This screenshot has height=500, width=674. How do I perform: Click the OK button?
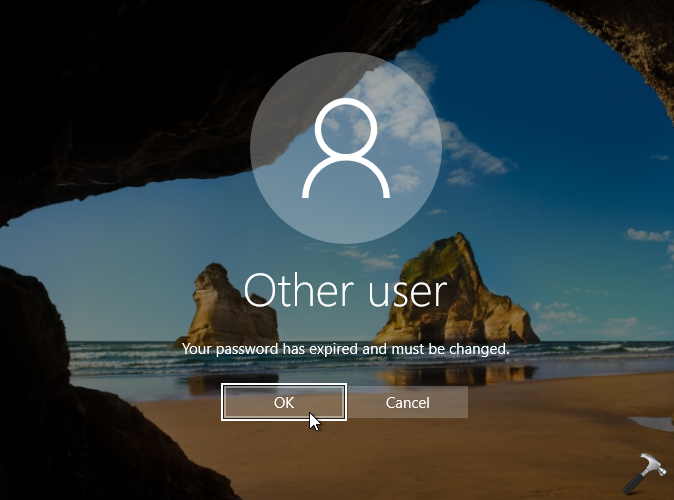284,402
